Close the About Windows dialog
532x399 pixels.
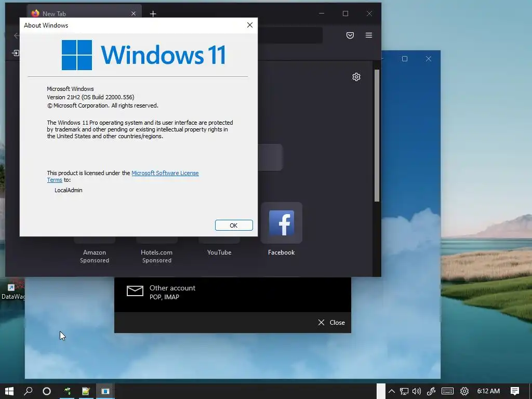(x=250, y=25)
